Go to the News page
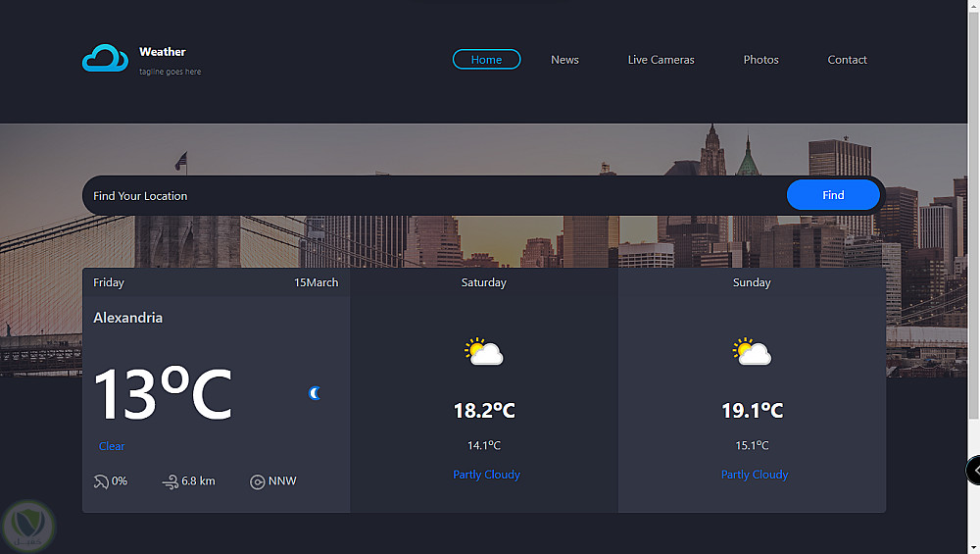 565,60
